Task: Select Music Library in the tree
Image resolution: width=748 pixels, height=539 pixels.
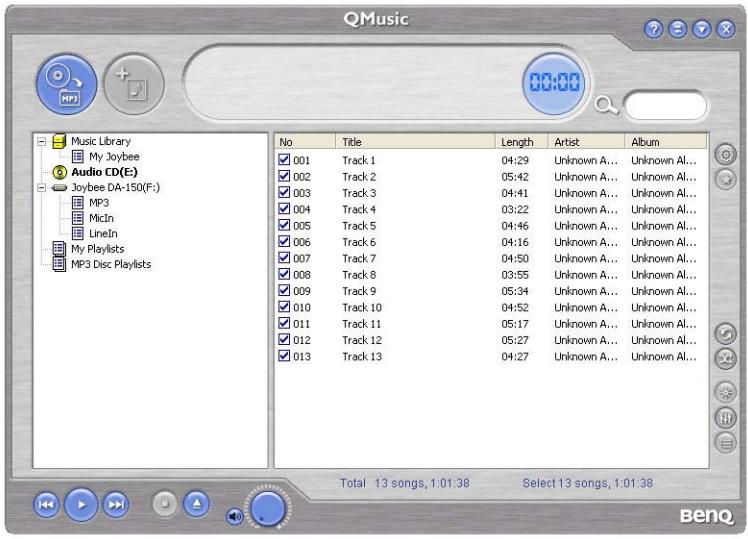Action: pos(101,141)
